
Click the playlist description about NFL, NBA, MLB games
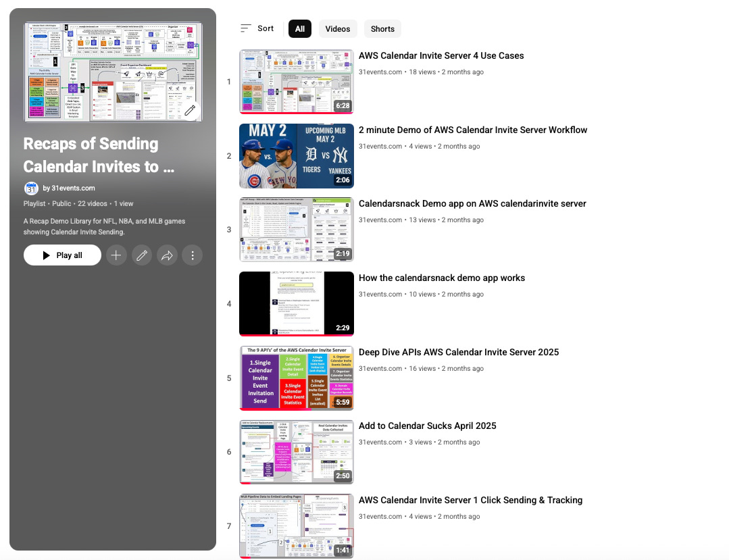[x=104, y=226]
